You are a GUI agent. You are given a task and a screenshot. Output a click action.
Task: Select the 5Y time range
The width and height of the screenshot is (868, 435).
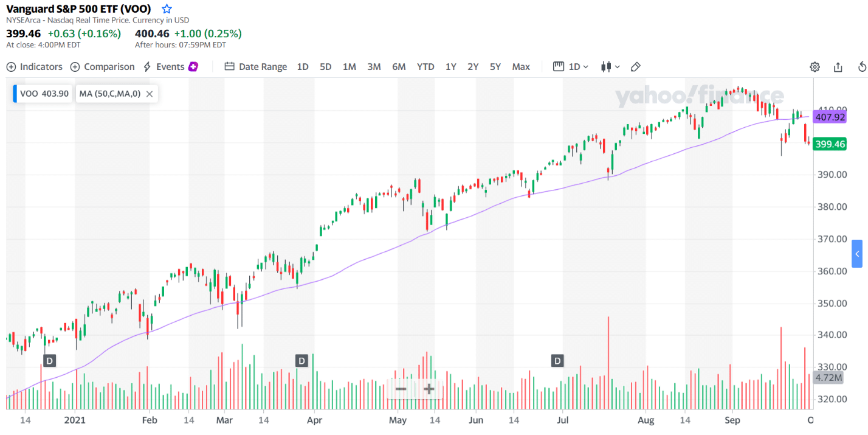click(x=495, y=66)
